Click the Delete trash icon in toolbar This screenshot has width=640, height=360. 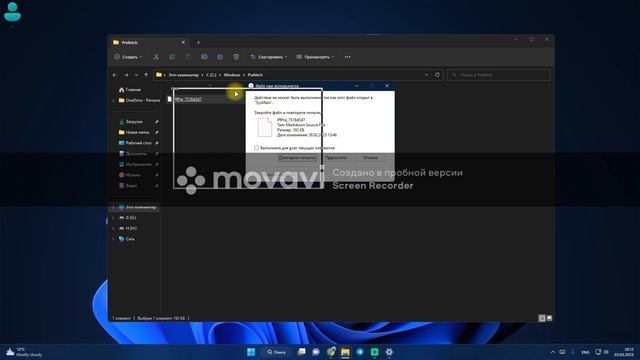[236, 57]
